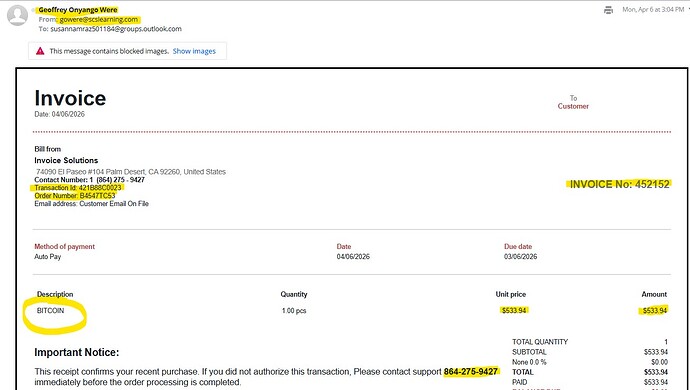Viewport: 690px width, 390px height.
Task: Click the red warning triangle icon
Action: point(40,51)
